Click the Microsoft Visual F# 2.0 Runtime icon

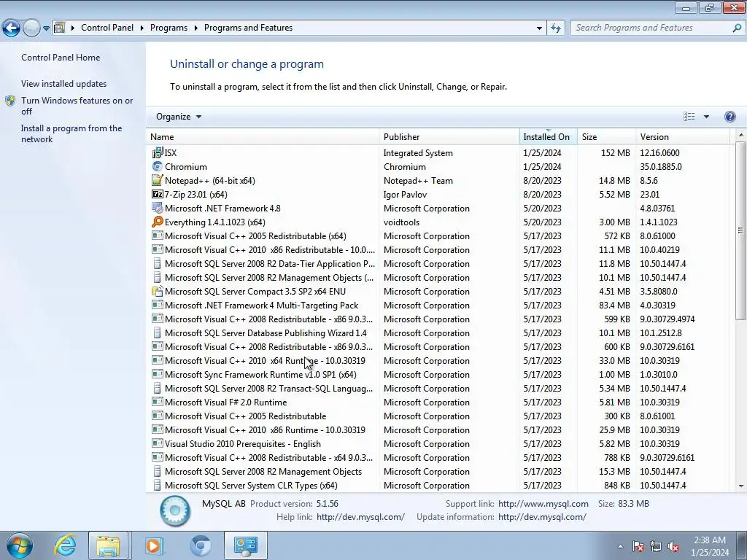(x=158, y=402)
